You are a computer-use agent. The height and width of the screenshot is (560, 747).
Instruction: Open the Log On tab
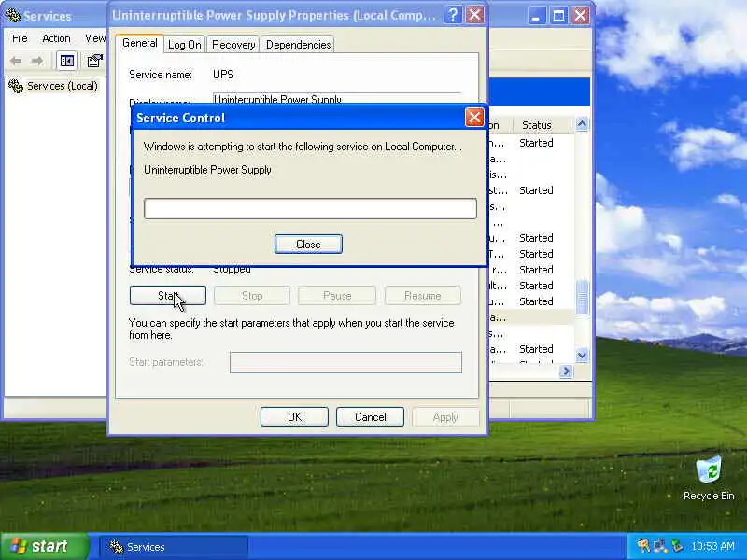pyautogui.click(x=184, y=45)
